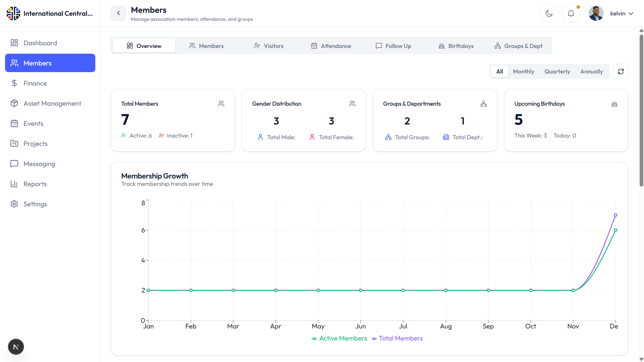Open the Settings gear in the sidebar
This screenshot has height=362, width=644.
point(14,204)
